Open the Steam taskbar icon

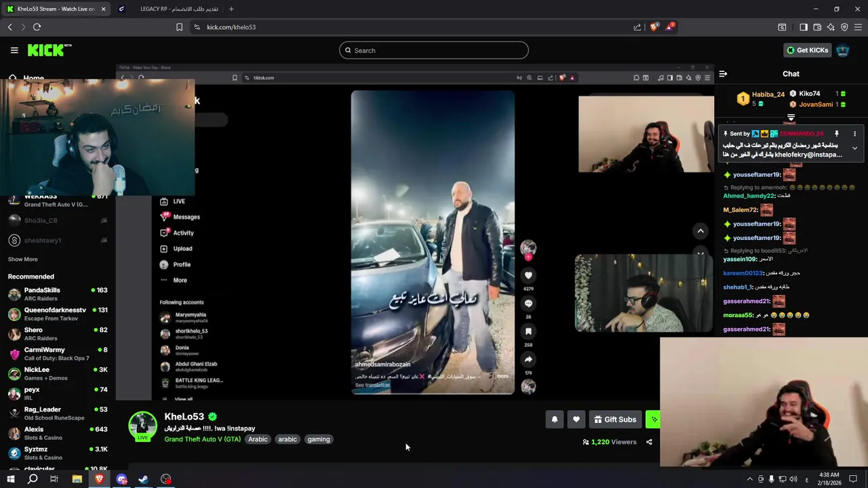click(x=144, y=479)
